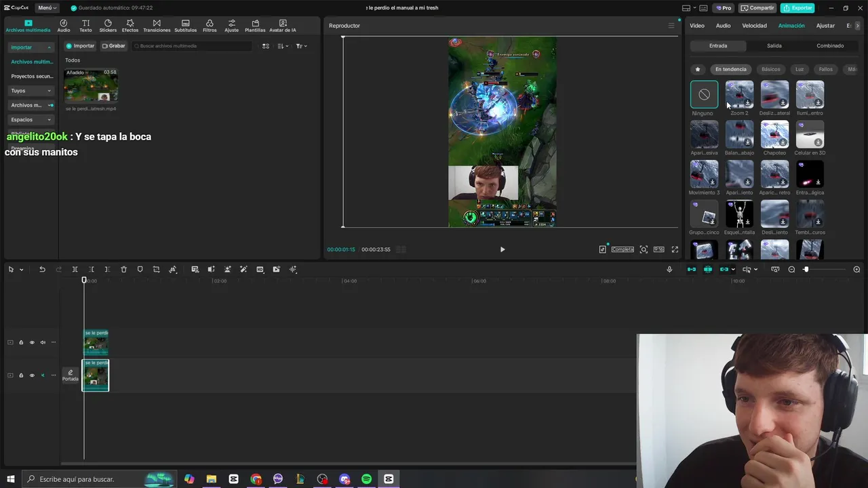Image resolution: width=868 pixels, height=488 pixels.
Task: Open the Menú dropdown
Action: click(x=47, y=7)
